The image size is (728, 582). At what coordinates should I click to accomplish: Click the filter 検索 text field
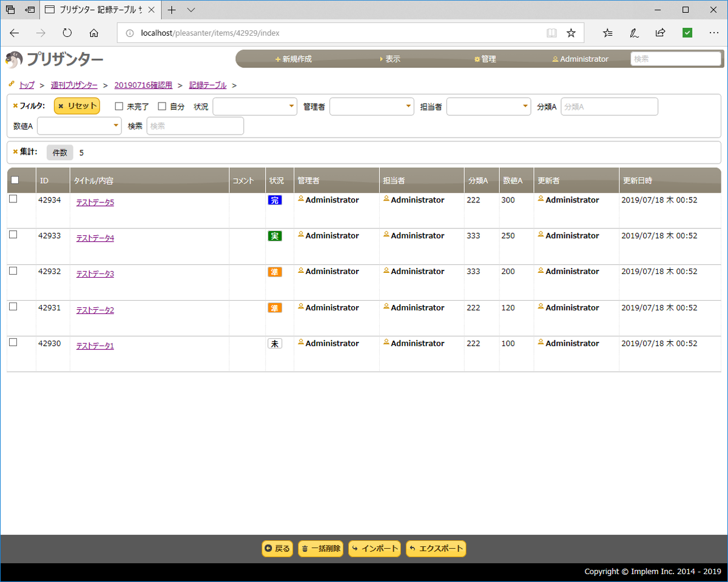(195, 125)
